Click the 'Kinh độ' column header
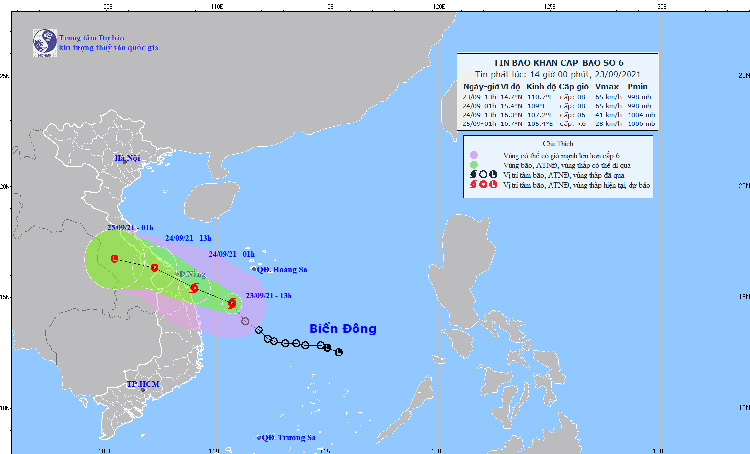The height and width of the screenshot is (454, 750). point(541,87)
